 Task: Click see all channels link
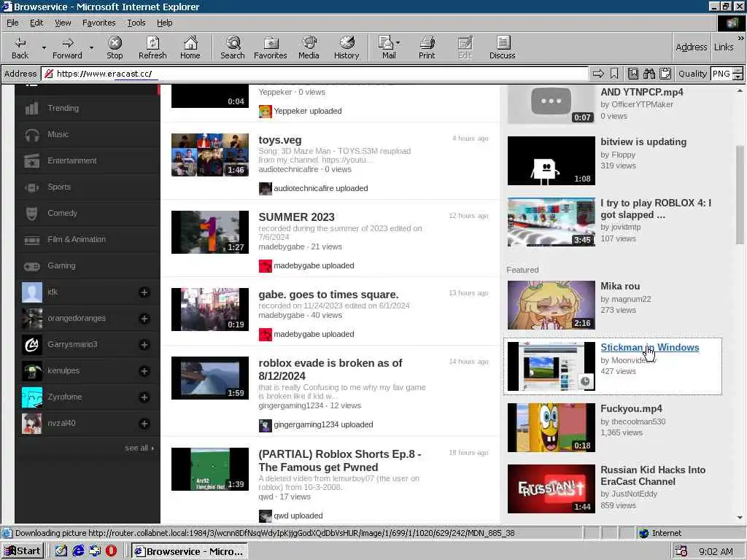click(x=139, y=448)
